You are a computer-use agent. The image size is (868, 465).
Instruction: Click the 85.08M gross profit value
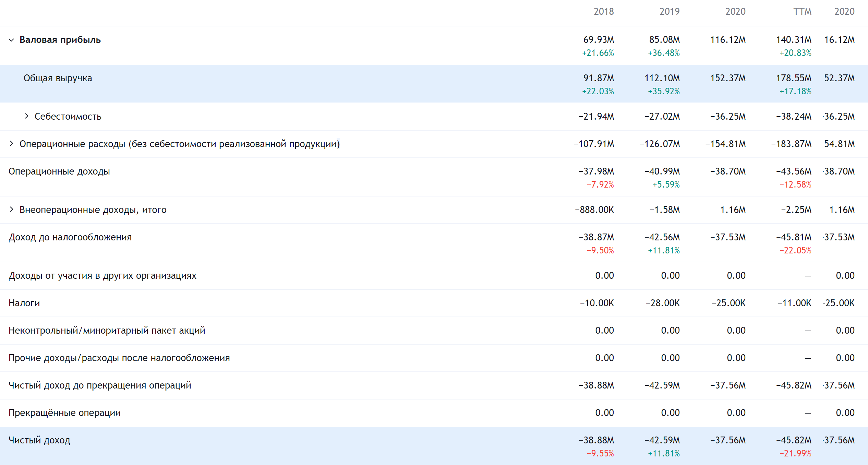coord(664,40)
